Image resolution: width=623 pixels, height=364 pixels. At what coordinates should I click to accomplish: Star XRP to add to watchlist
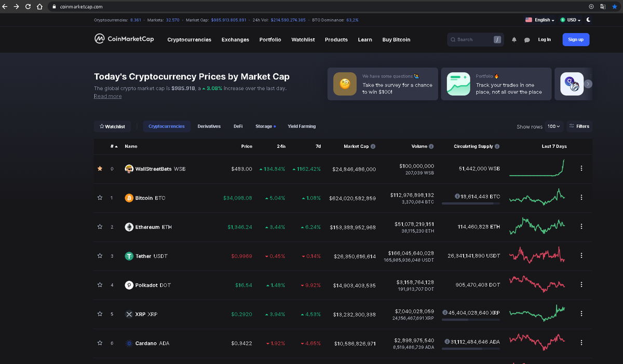pos(100,314)
